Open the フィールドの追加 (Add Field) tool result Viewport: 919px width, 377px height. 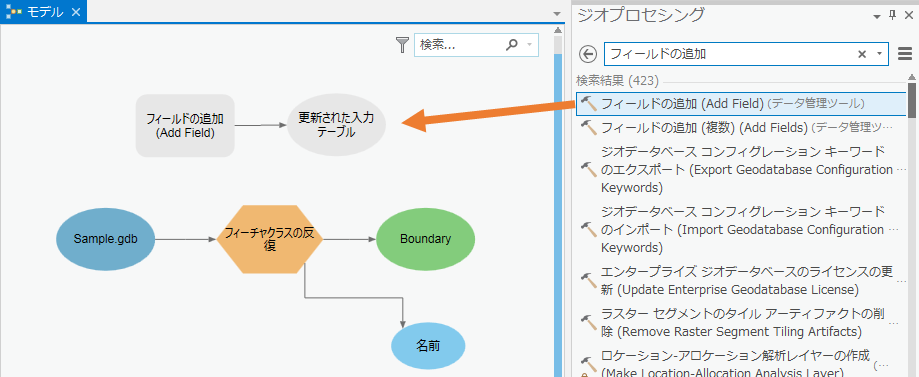point(741,104)
